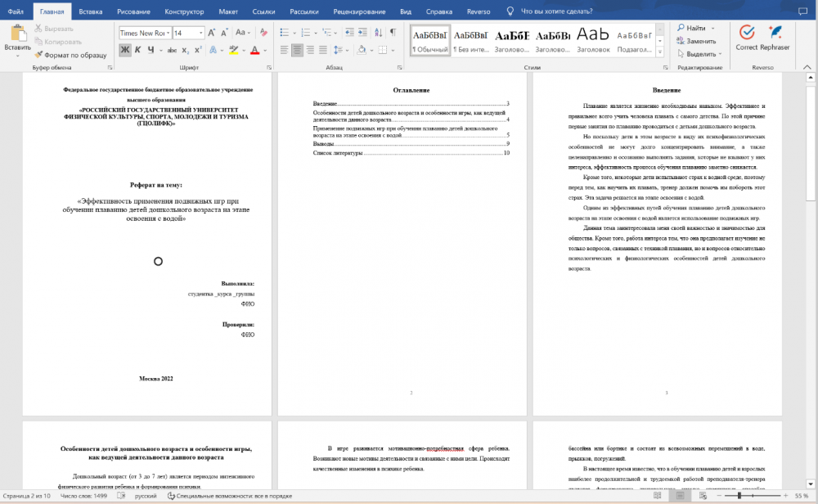
Task: Toggle show paragraph marks (¶)
Action: 393,33
